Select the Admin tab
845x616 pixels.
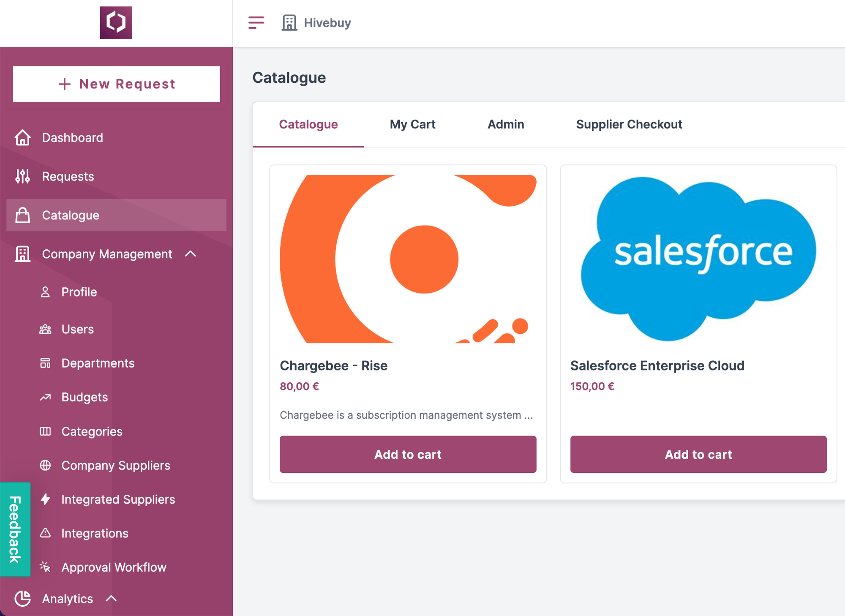(x=505, y=124)
